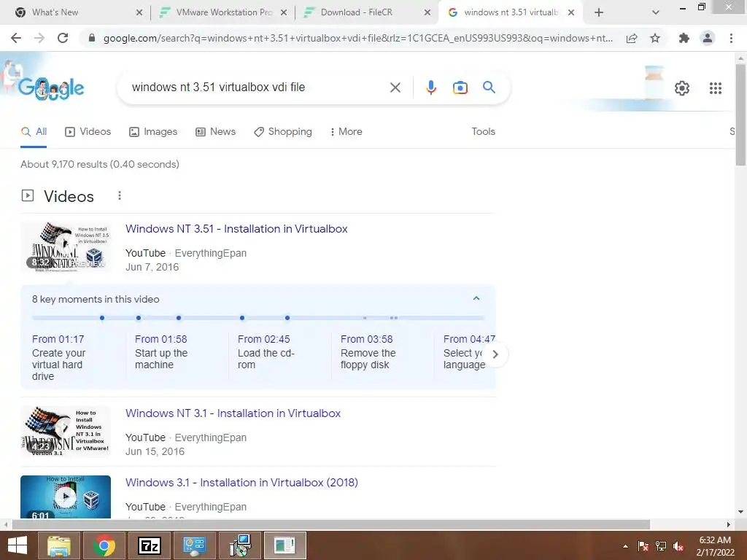Show hidden system tray icons

click(x=625, y=546)
